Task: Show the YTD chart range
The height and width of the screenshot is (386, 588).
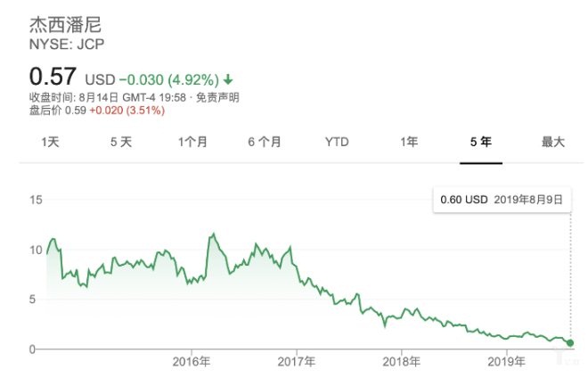Action: (337, 142)
